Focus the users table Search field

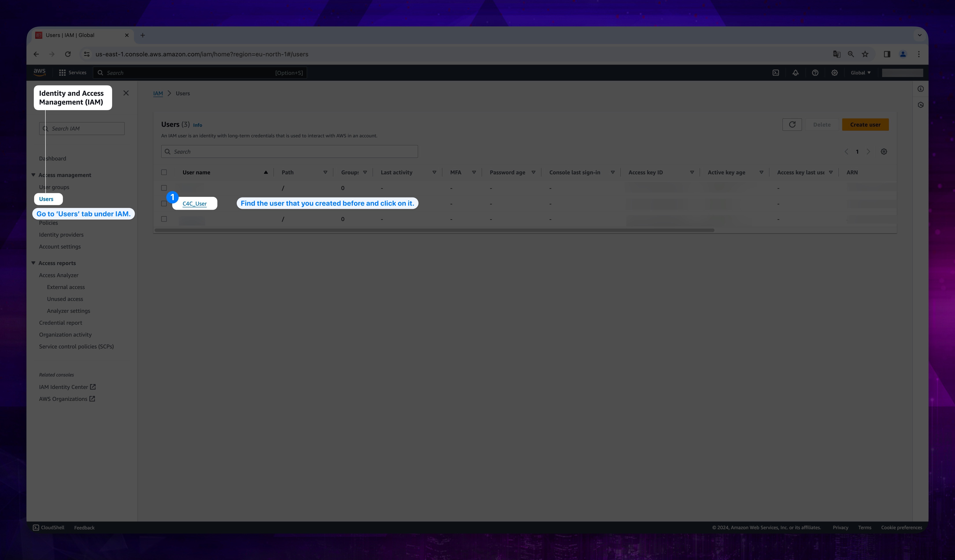(x=290, y=151)
